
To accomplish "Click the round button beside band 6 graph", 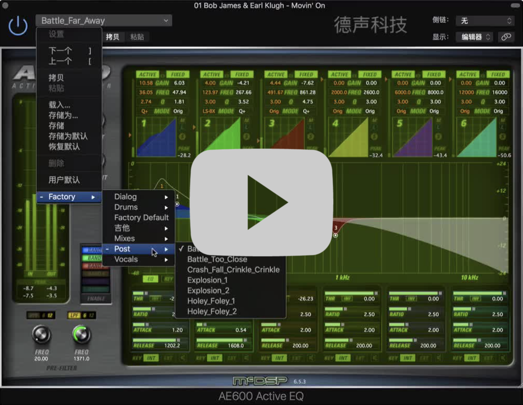I will point(502,136).
